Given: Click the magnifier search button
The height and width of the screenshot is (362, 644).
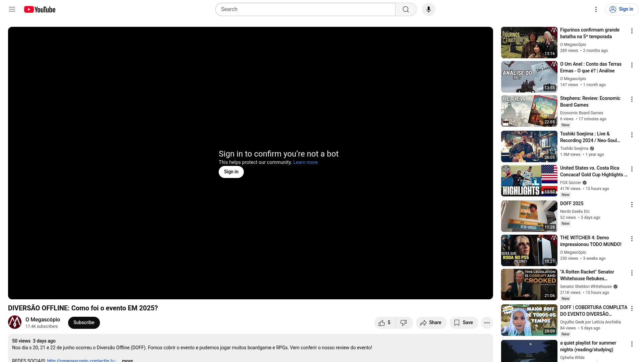Looking at the screenshot, I should [x=406, y=9].
